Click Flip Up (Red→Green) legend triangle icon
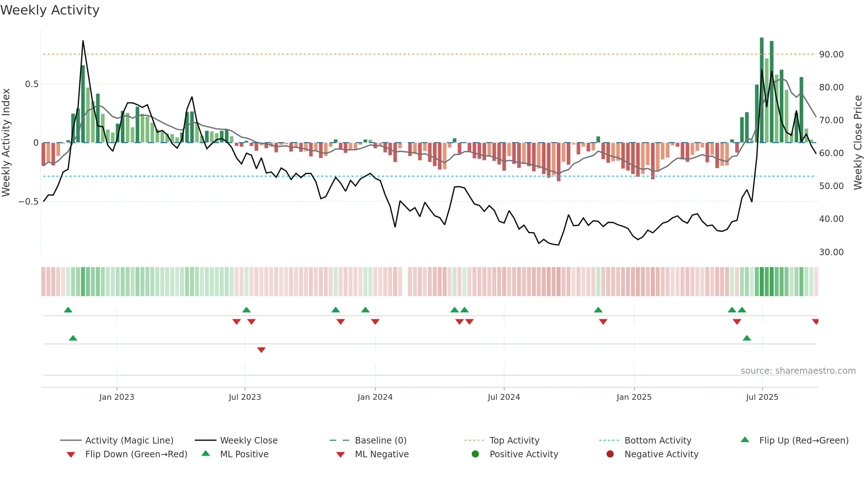This screenshot has height=488, width=868. coord(745,440)
